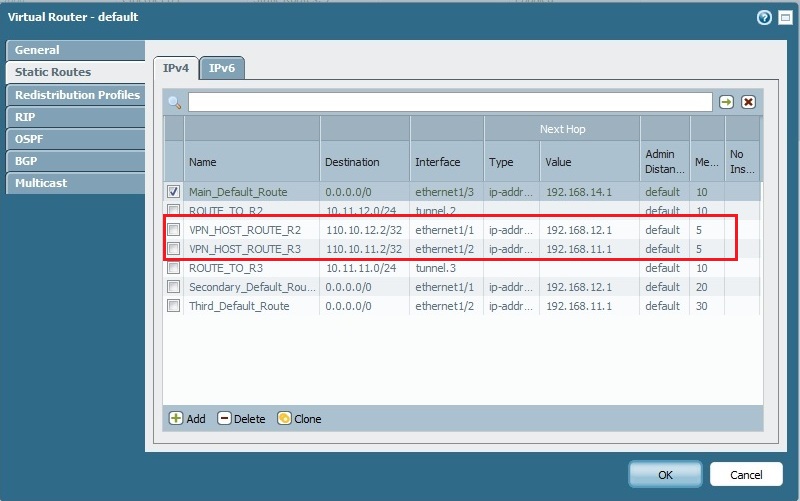Click the green arrow apply-filter icon
The image size is (800, 501).
point(727,102)
